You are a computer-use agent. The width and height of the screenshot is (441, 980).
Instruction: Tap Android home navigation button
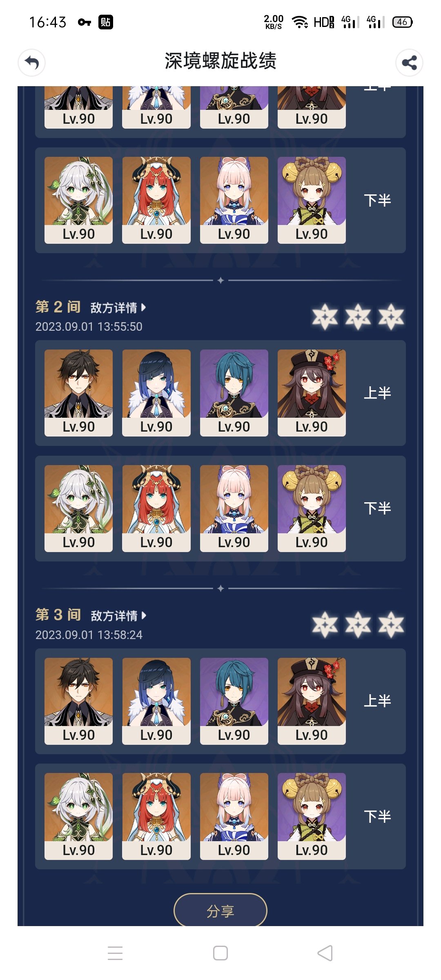[220, 953]
